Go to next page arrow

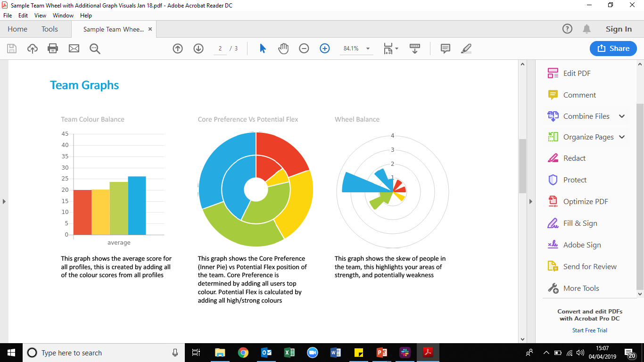198,49
